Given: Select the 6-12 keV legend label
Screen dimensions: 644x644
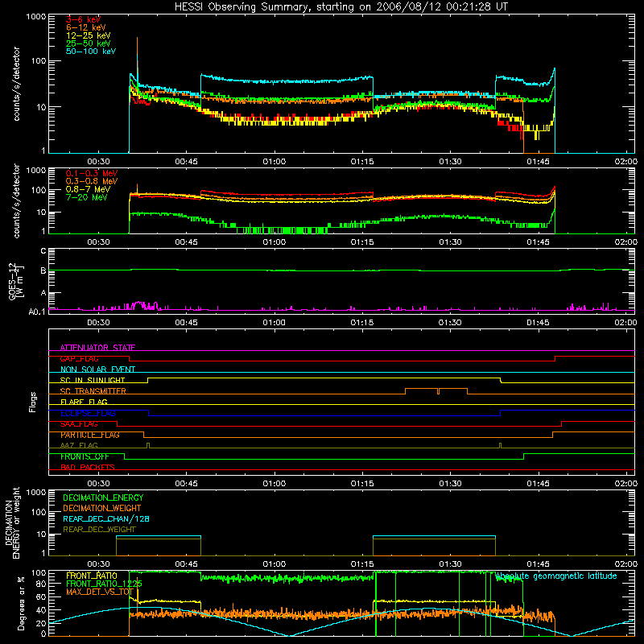Looking at the screenshot, I should [86, 27].
